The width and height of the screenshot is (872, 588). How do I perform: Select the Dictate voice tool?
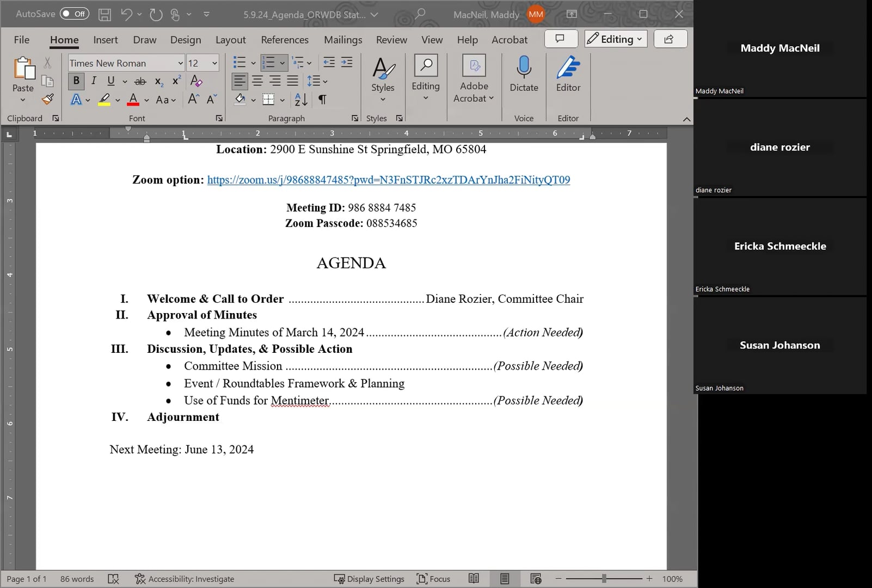(x=523, y=76)
